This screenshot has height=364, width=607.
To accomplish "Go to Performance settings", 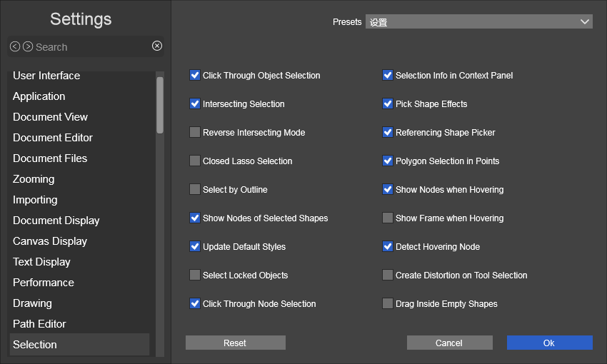I will (44, 283).
